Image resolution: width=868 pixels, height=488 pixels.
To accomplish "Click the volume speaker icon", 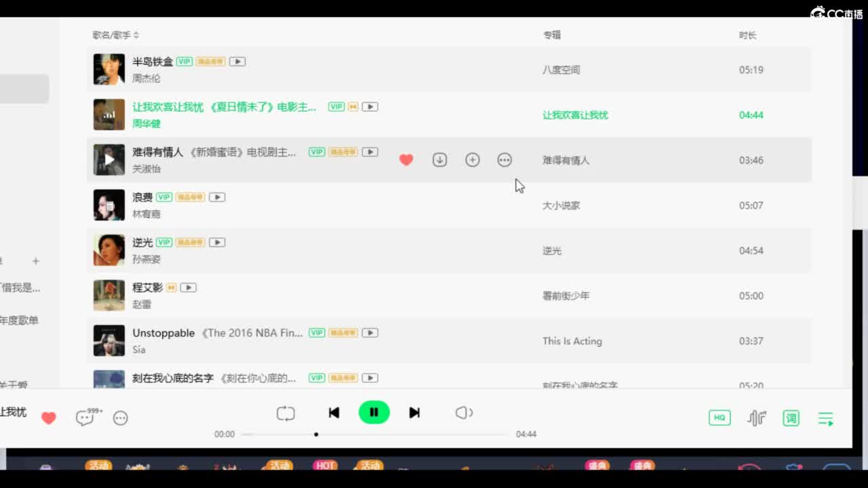I will pos(464,413).
